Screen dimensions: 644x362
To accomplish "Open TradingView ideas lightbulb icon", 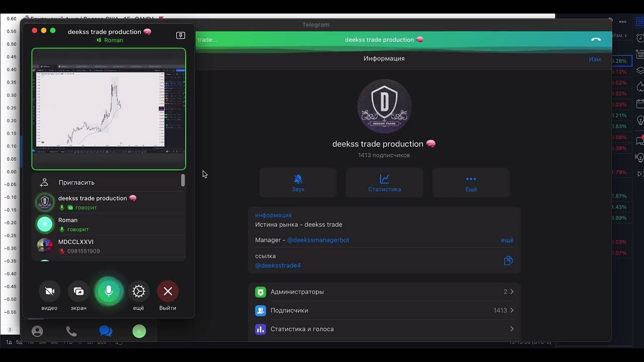I will point(640,121).
